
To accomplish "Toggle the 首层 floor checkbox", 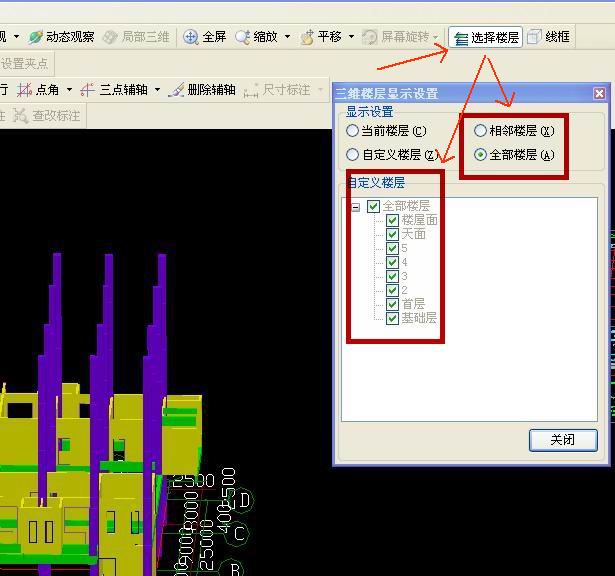I will [392, 304].
